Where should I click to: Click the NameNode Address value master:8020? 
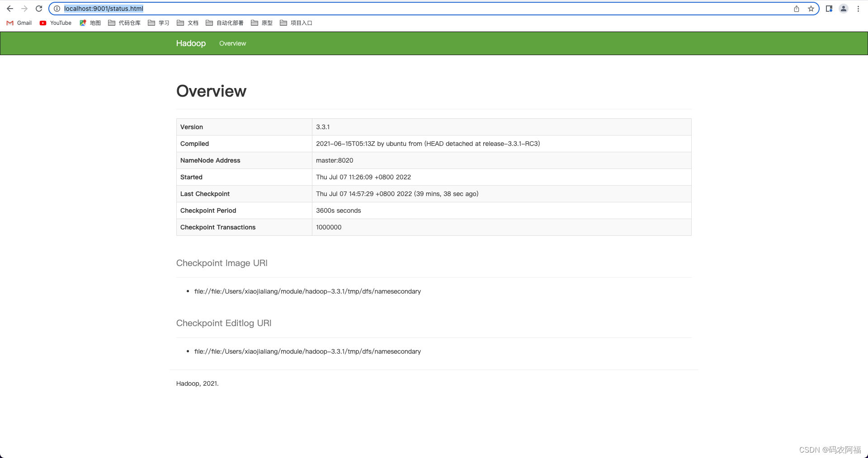[335, 160]
